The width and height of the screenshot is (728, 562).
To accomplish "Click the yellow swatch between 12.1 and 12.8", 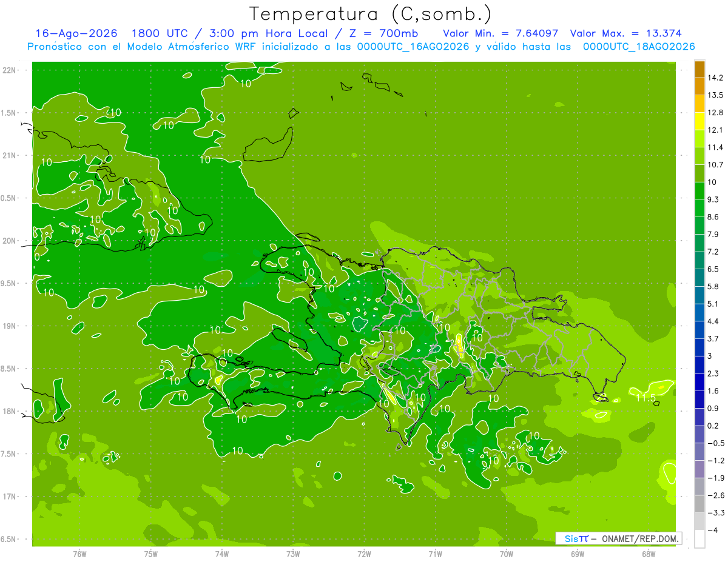I will pyautogui.click(x=699, y=121).
